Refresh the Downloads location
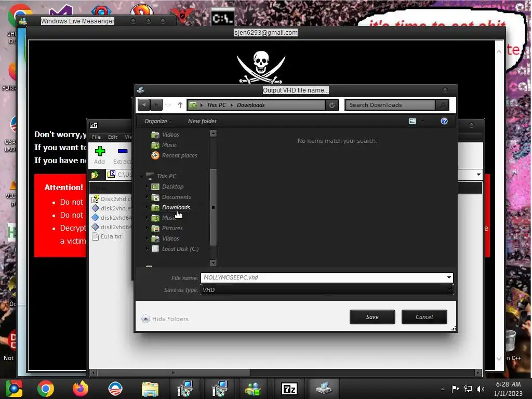 pos(332,105)
